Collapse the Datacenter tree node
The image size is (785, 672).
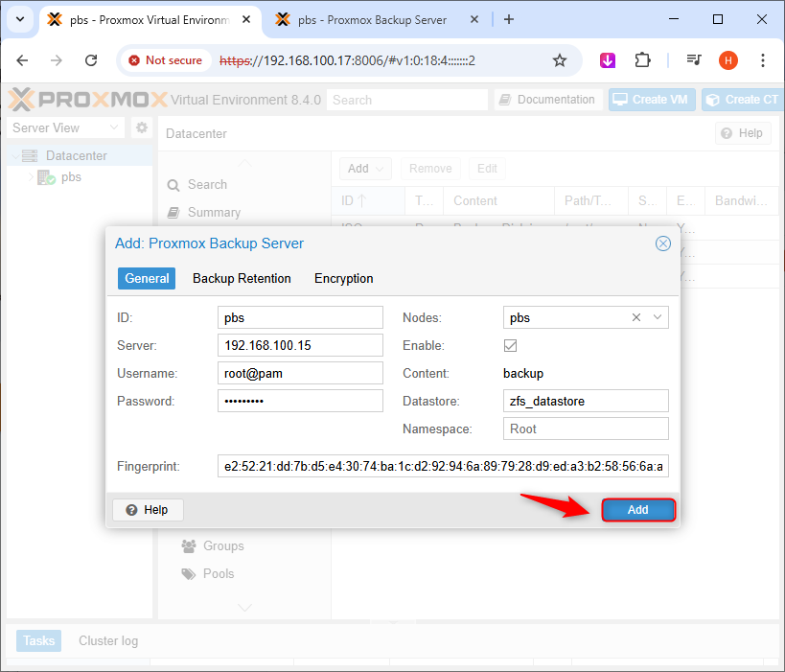(x=15, y=156)
